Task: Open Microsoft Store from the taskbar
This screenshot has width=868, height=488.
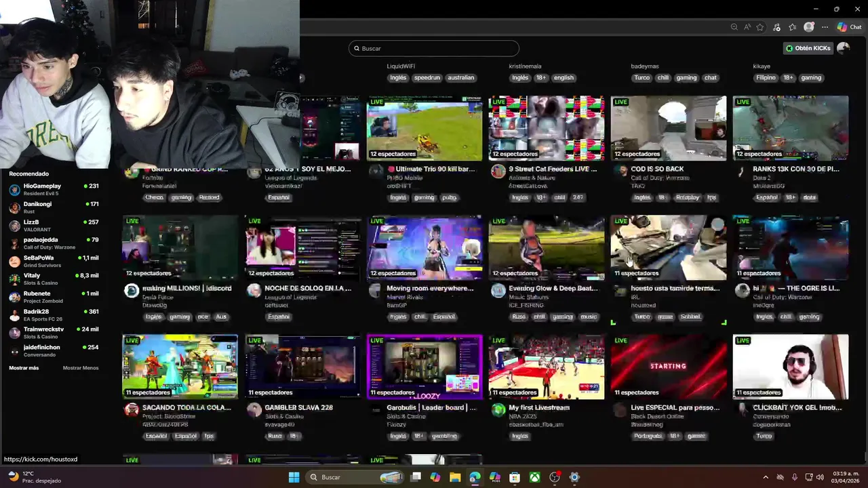Action: 515,477
